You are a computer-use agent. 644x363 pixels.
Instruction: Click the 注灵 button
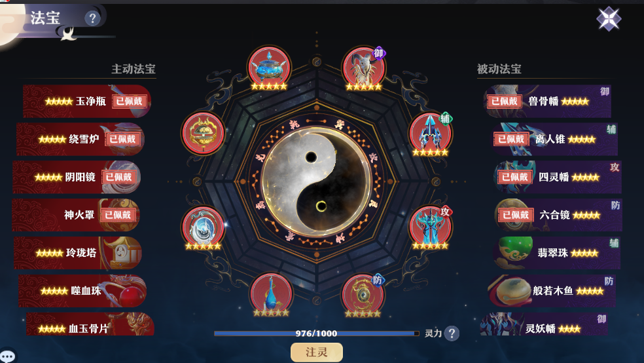pyautogui.click(x=317, y=353)
